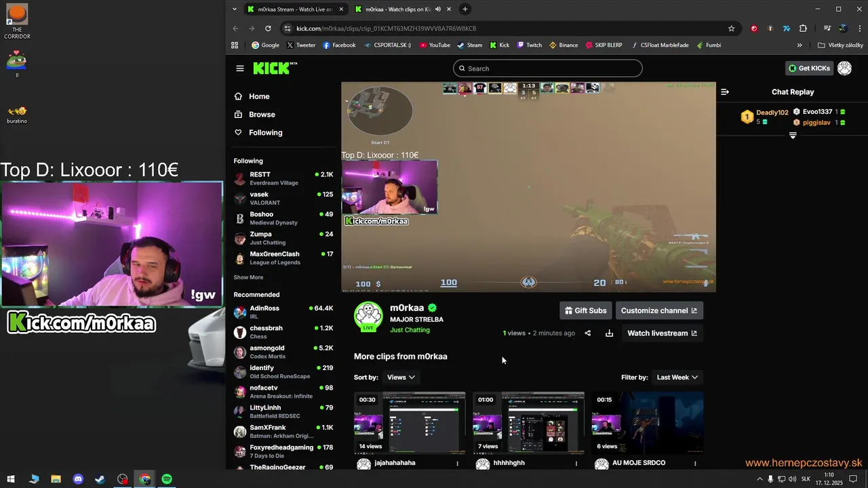
Task: Open Boshoo channel in Following list
Action: pyautogui.click(x=283, y=218)
